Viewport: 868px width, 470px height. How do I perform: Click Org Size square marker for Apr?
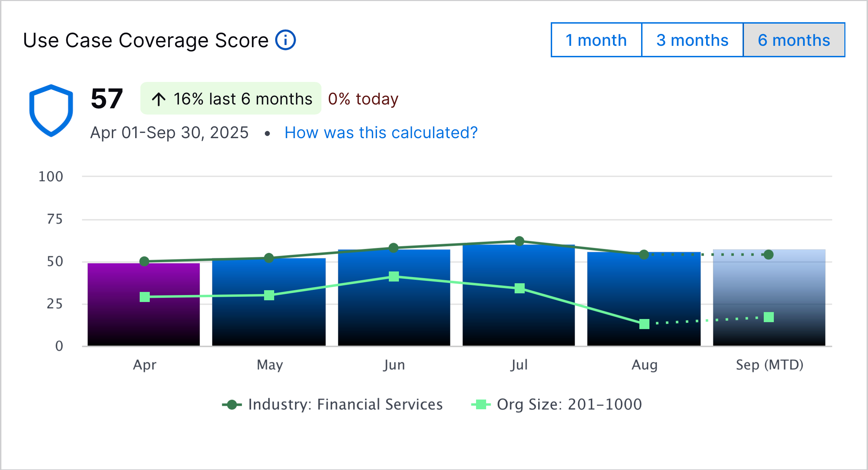(x=145, y=297)
